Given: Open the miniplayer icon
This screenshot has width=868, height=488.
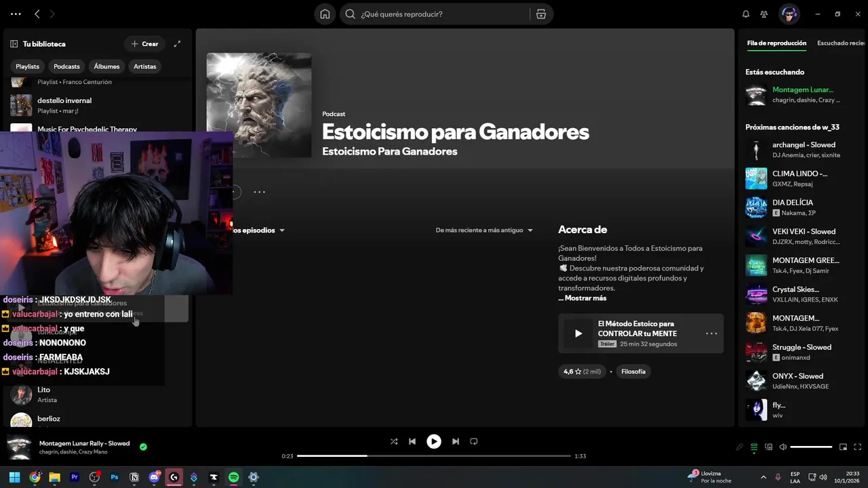Looking at the screenshot, I should pos(843,447).
